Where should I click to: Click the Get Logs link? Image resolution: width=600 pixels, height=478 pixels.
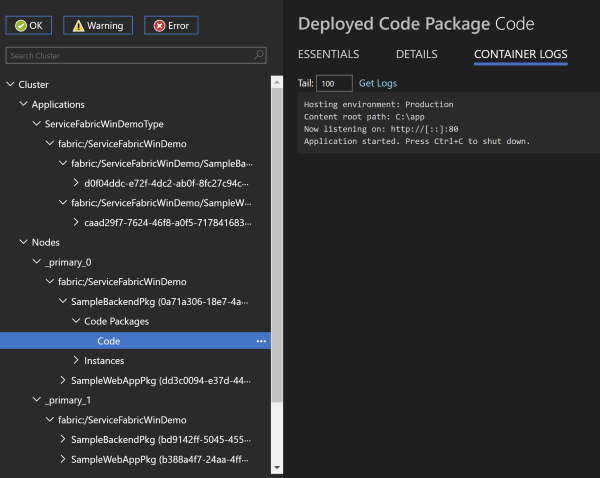(378, 83)
